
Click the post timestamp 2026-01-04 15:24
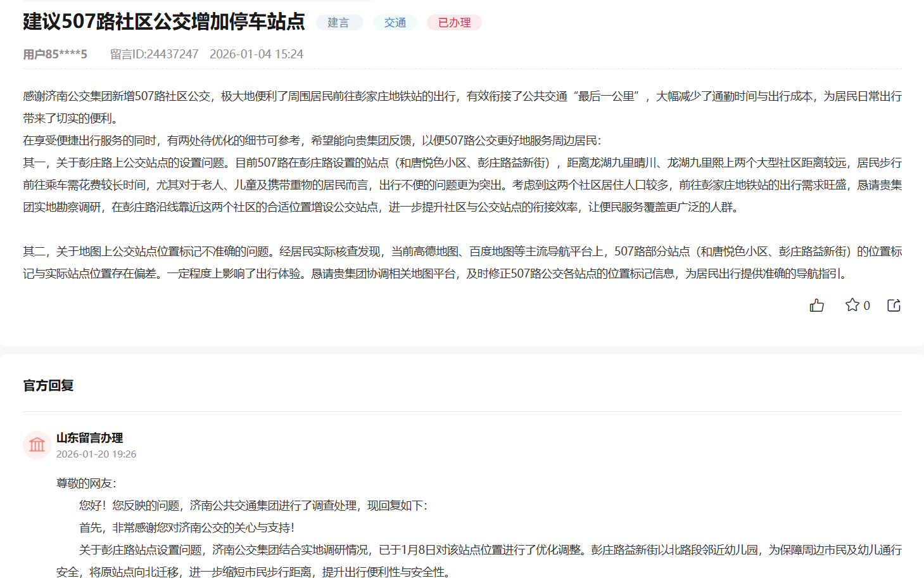(x=257, y=54)
